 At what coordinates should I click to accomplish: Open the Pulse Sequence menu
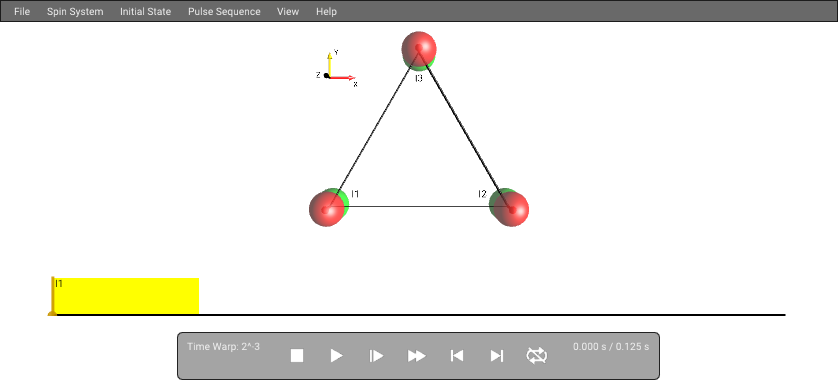click(224, 11)
